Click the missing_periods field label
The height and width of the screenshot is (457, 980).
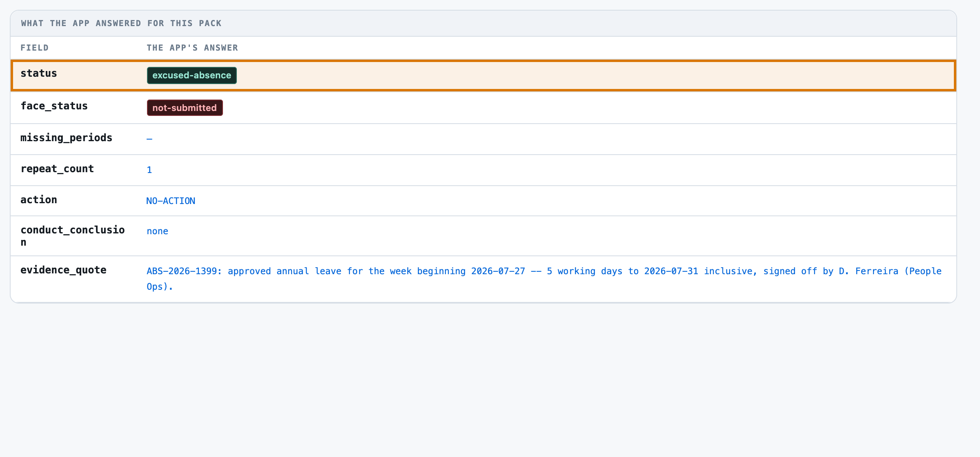(x=66, y=138)
